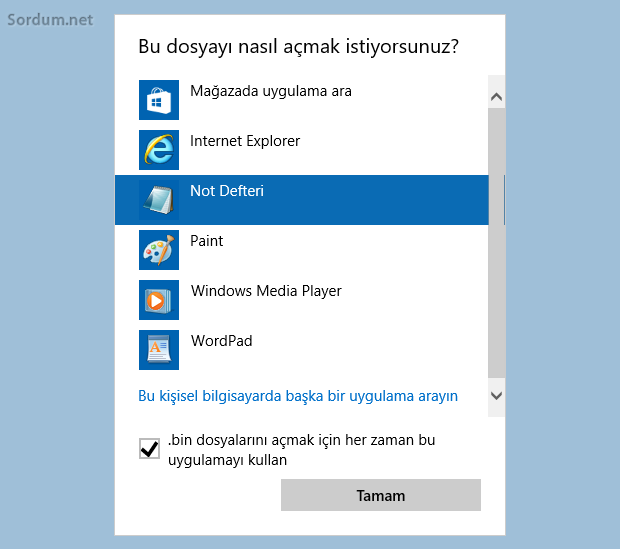Confirm with the Tamam button
This screenshot has height=549, width=620.
click(381, 495)
